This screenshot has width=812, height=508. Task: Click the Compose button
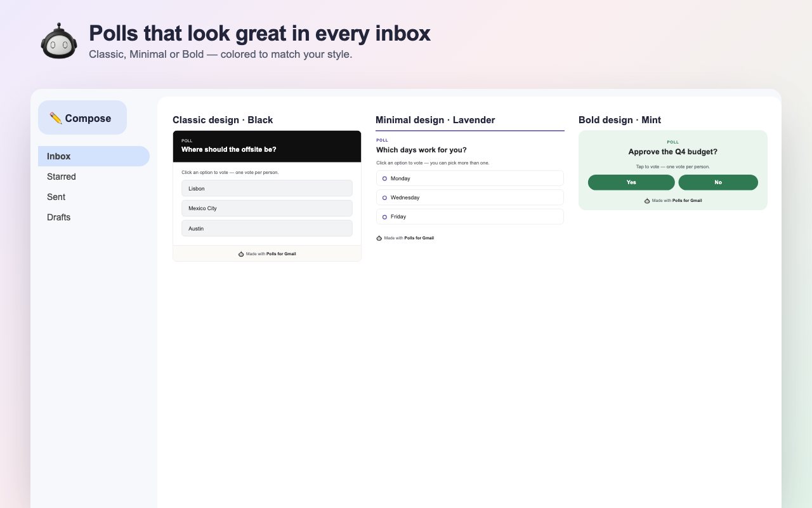coord(82,117)
